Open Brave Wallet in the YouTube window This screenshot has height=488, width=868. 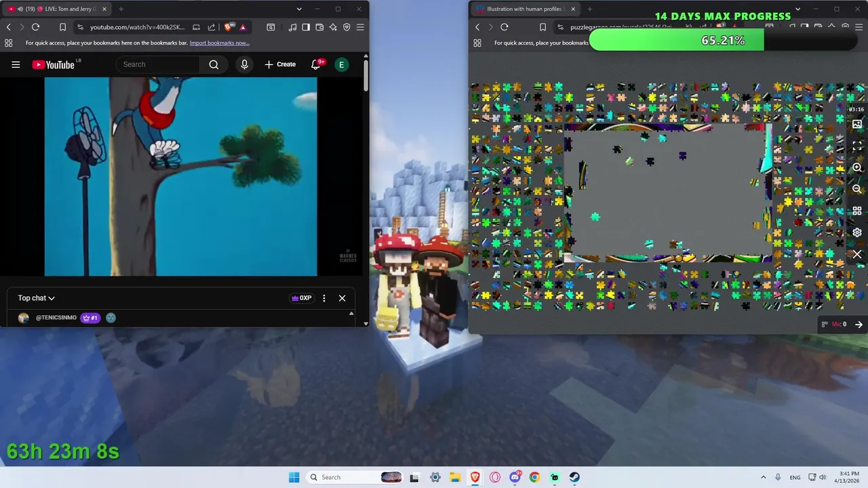click(319, 27)
